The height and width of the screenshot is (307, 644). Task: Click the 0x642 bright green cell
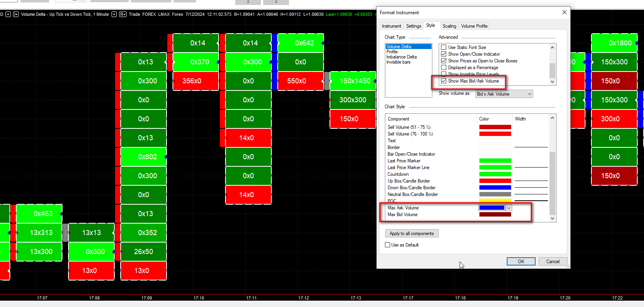coord(301,43)
